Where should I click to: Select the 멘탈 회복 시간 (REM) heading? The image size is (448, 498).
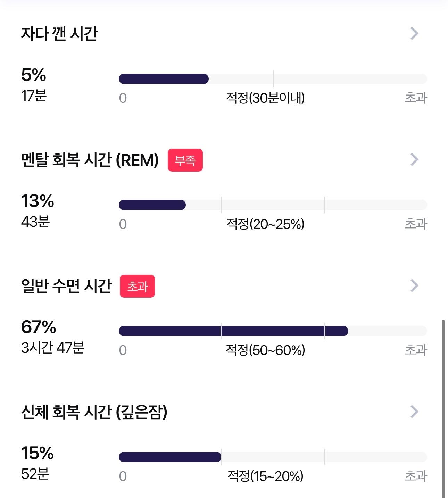tap(90, 160)
